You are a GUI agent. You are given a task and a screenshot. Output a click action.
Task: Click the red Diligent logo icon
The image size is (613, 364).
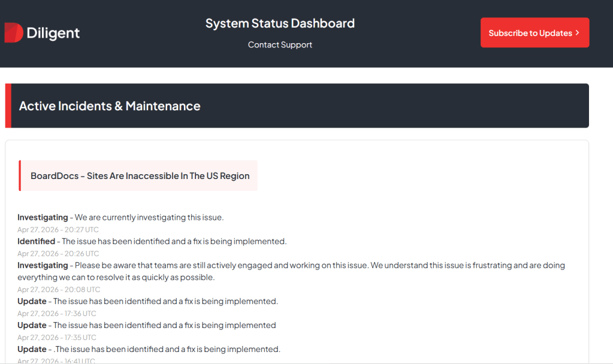(x=13, y=33)
